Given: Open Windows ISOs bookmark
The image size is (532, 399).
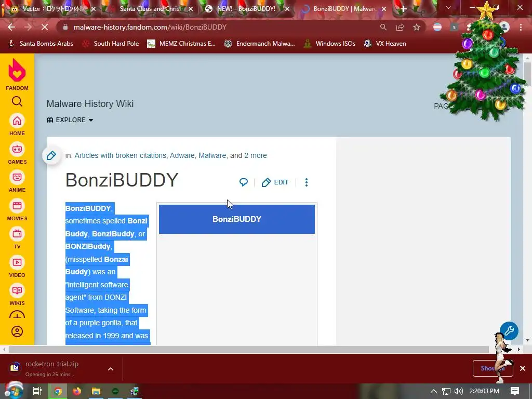Looking at the screenshot, I should point(329,44).
